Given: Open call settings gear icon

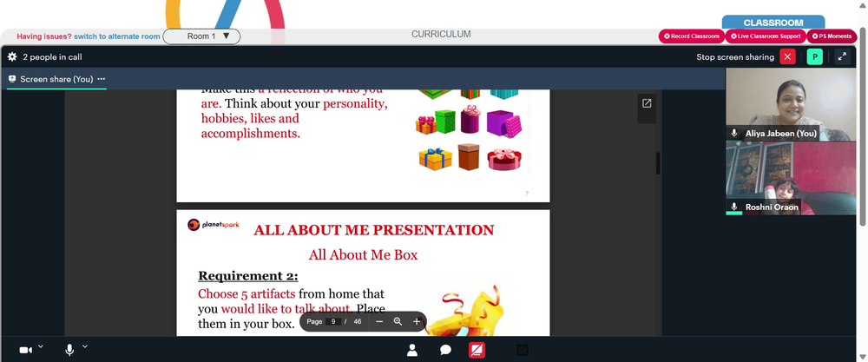Looking at the screenshot, I should click(12, 57).
